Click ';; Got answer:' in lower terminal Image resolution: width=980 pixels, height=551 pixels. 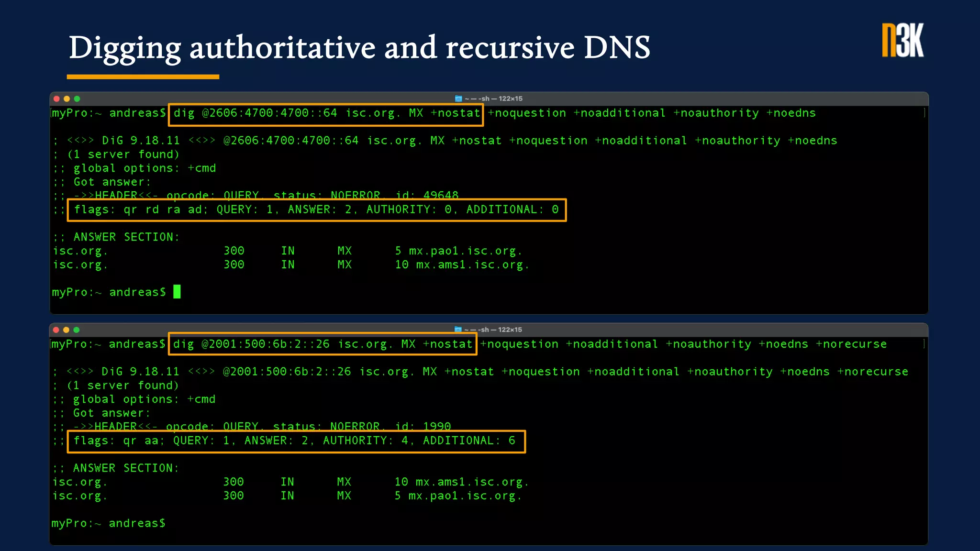[x=101, y=413]
